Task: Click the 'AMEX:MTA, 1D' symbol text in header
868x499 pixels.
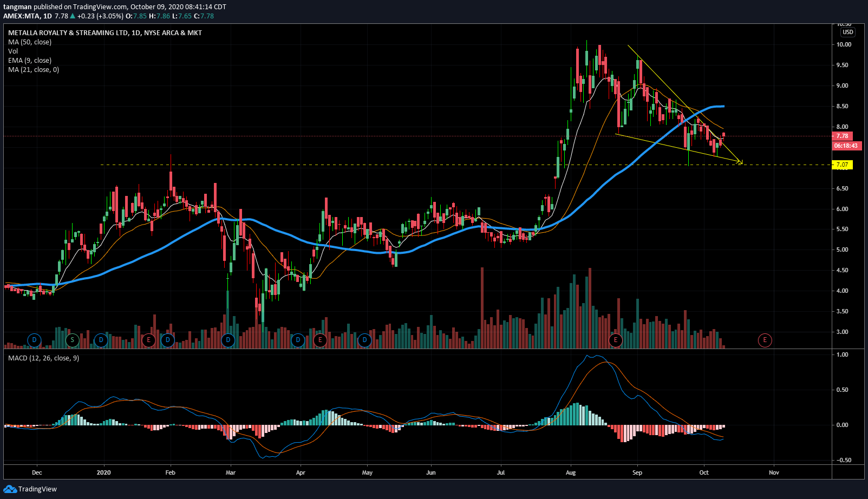Action: point(28,16)
